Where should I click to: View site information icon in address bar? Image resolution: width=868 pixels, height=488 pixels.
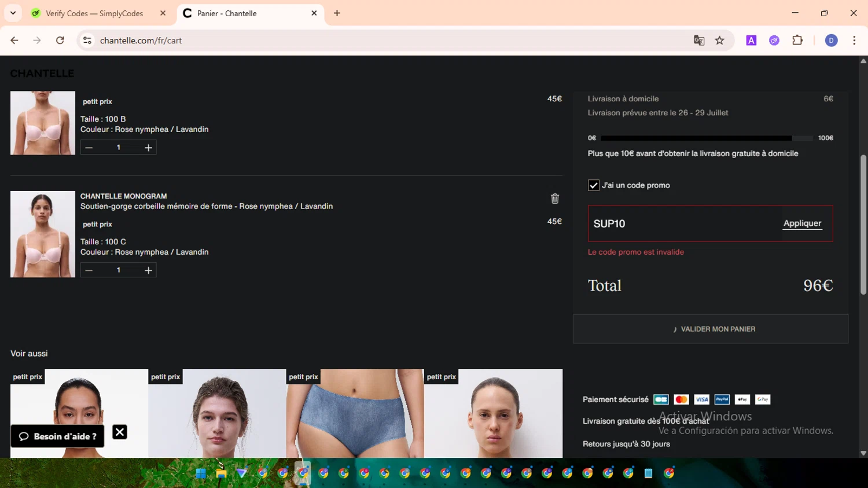click(x=87, y=41)
